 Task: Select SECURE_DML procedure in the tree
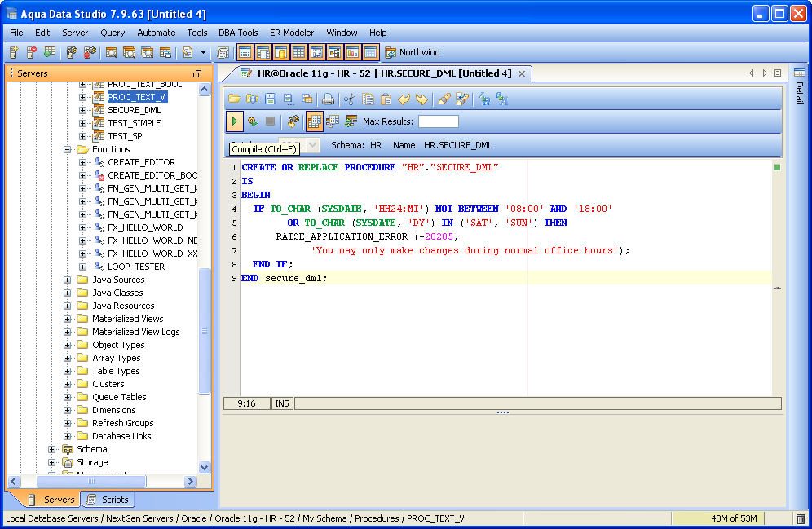(134, 110)
